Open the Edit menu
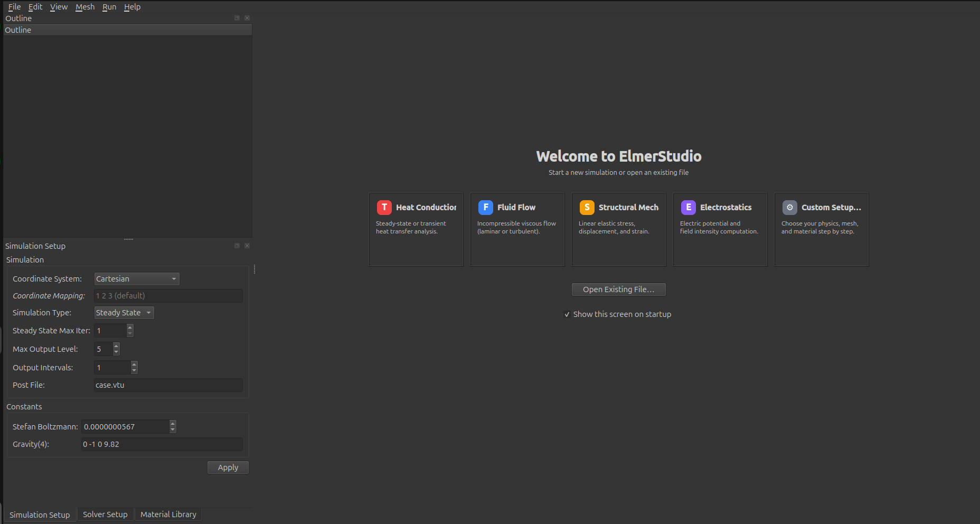 35,7
